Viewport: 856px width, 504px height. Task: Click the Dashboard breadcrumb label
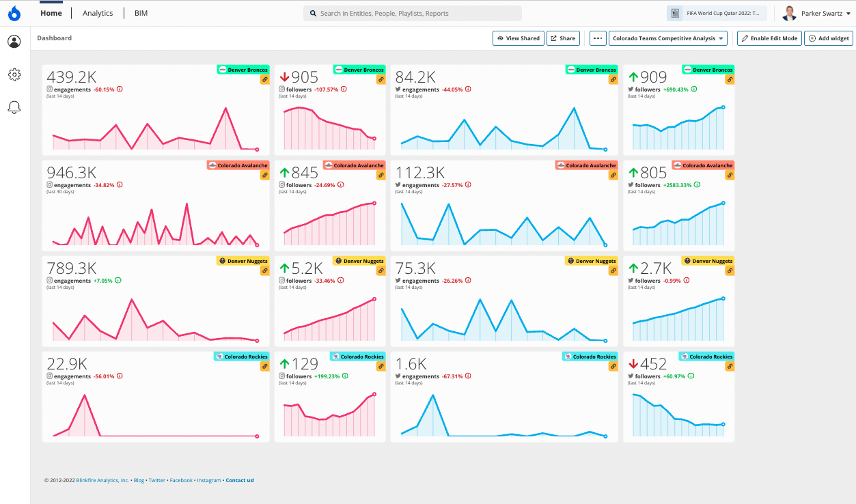(54, 38)
